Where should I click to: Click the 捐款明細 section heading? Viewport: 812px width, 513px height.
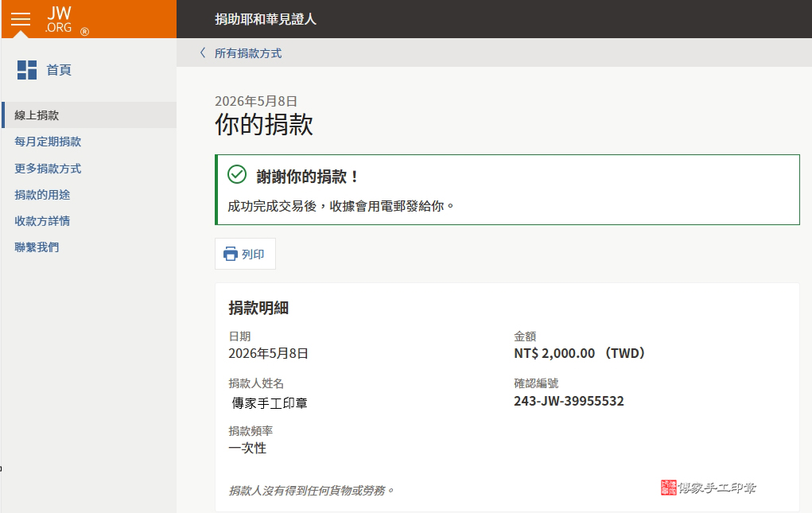click(258, 308)
